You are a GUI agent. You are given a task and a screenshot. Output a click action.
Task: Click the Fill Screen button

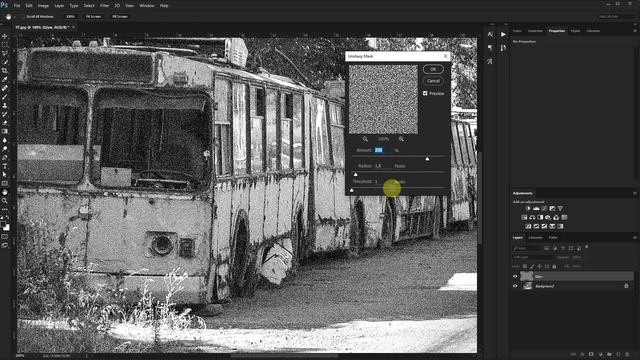120,17
